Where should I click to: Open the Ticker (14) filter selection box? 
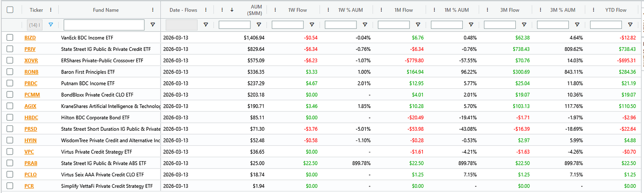[x=34, y=25]
